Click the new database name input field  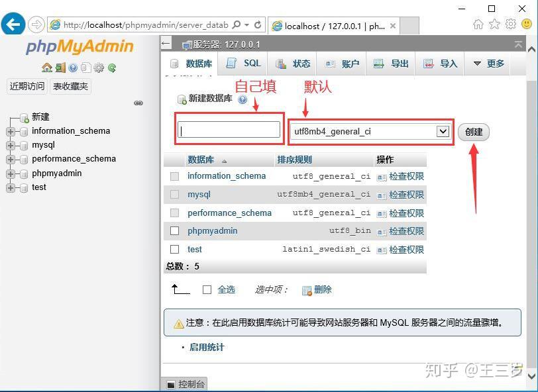pyautogui.click(x=229, y=130)
